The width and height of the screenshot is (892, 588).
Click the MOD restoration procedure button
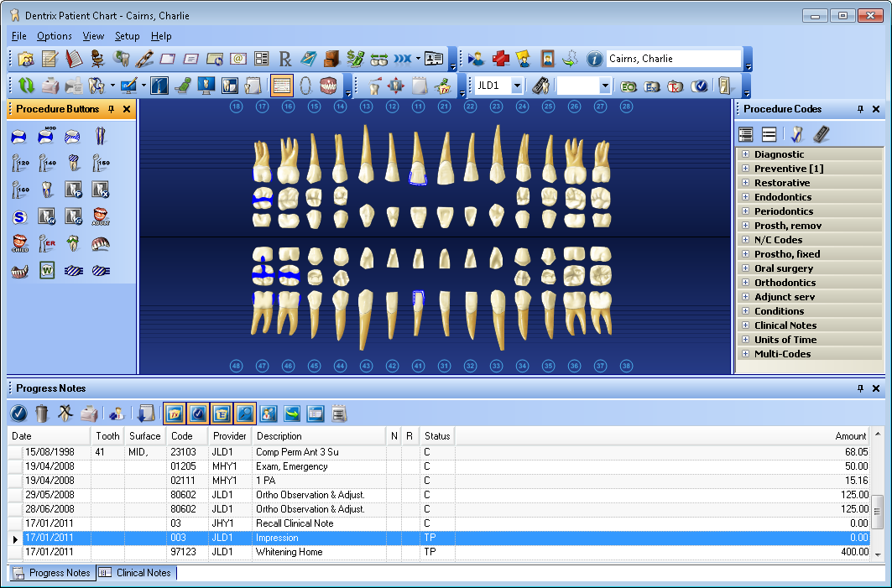pyautogui.click(x=46, y=136)
